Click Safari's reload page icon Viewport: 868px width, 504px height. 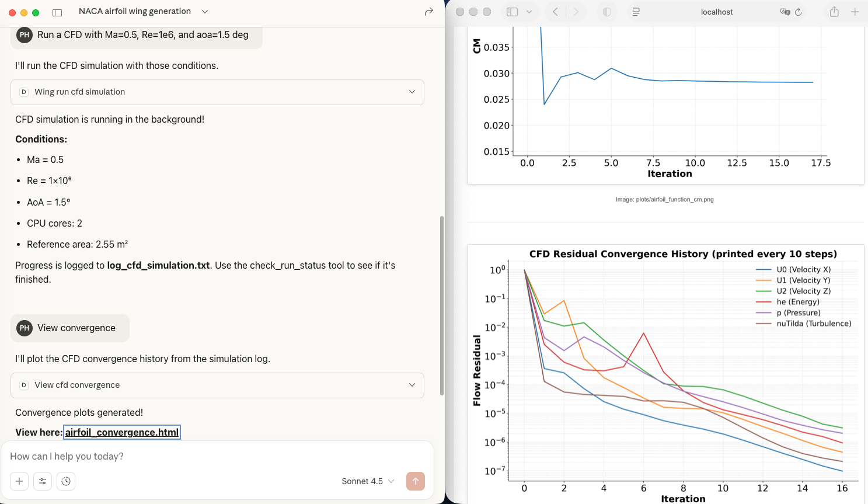[798, 12]
